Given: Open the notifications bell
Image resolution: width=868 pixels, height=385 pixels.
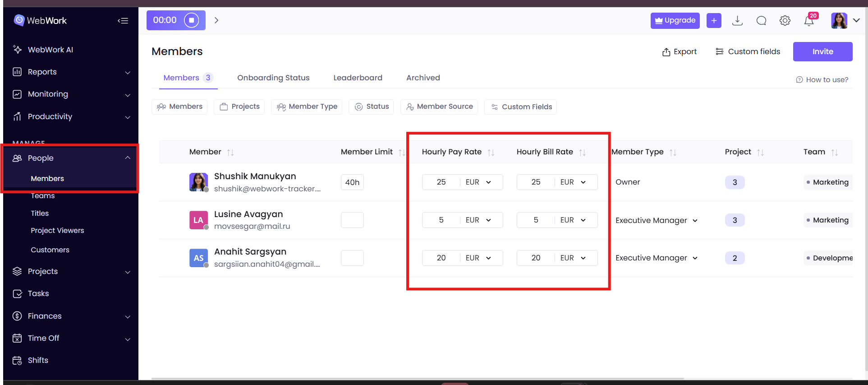Looking at the screenshot, I should tap(809, 21).
